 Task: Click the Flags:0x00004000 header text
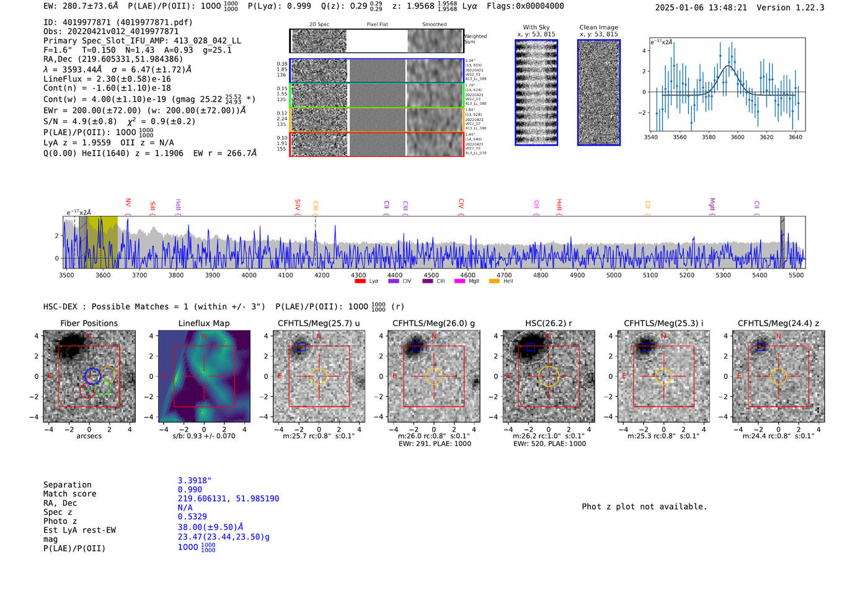525,6
